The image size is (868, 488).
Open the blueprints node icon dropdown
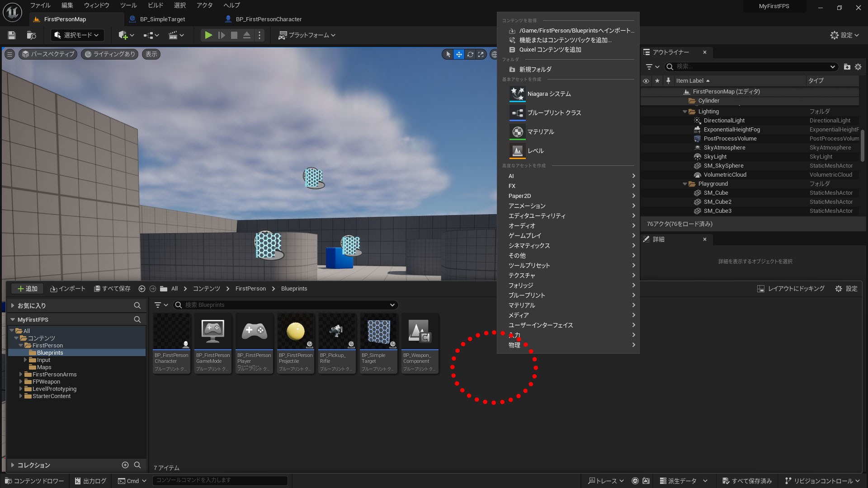[x=151, y=35]
